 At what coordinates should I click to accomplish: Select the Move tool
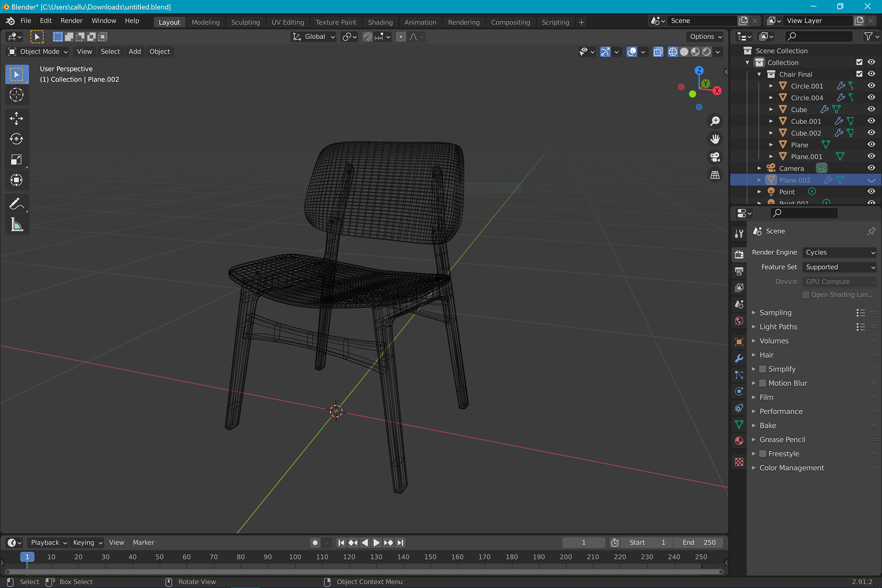point(17,119)
